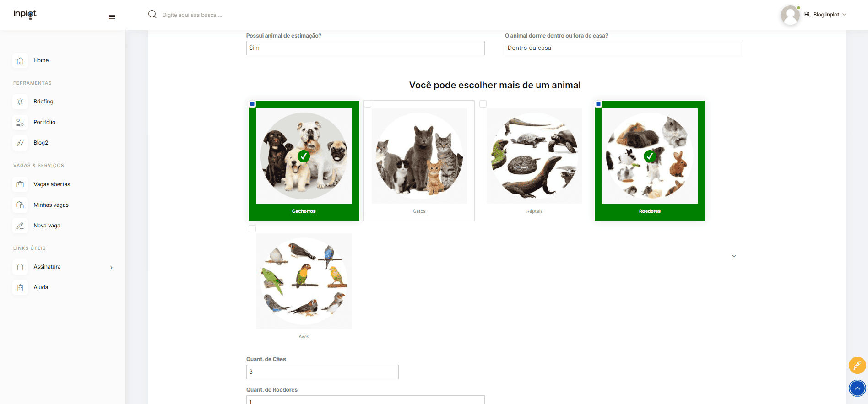Click the search magnifier icon

click(152, 15)
